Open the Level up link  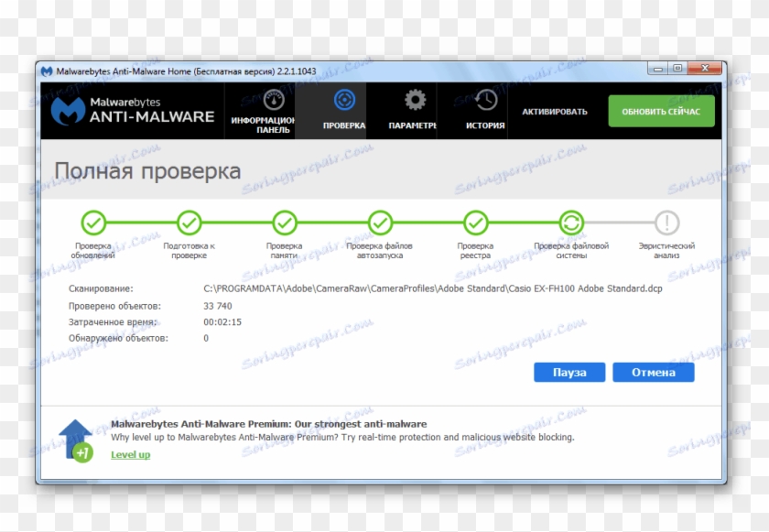[130, 454]
